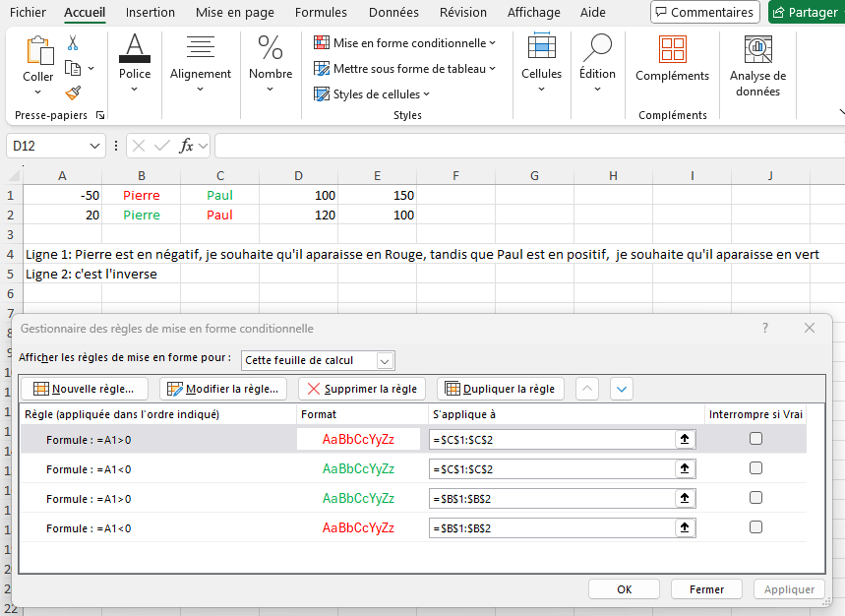Click range selector arrow for first rule
This screenshot has width=845, height=616.
(685, 439)
